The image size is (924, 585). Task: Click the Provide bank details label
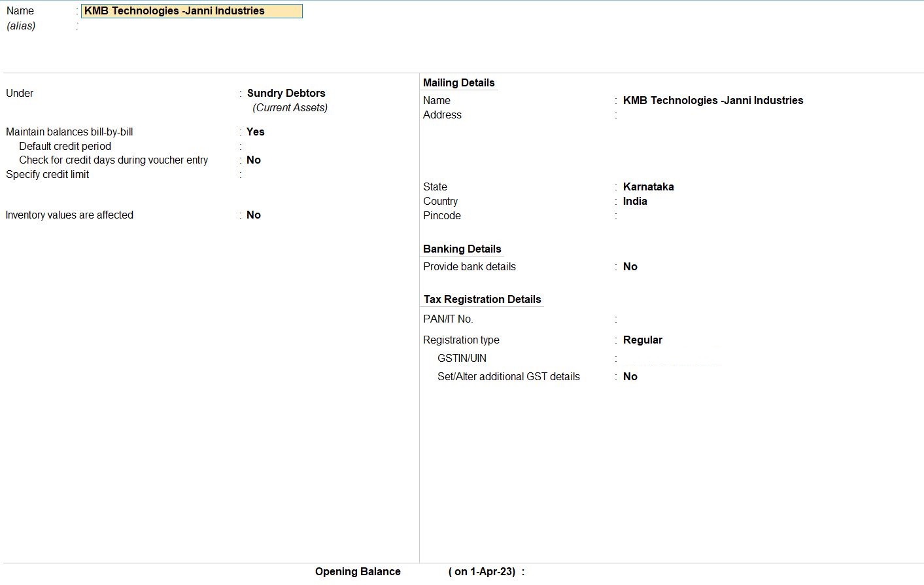tap(469, 266)
